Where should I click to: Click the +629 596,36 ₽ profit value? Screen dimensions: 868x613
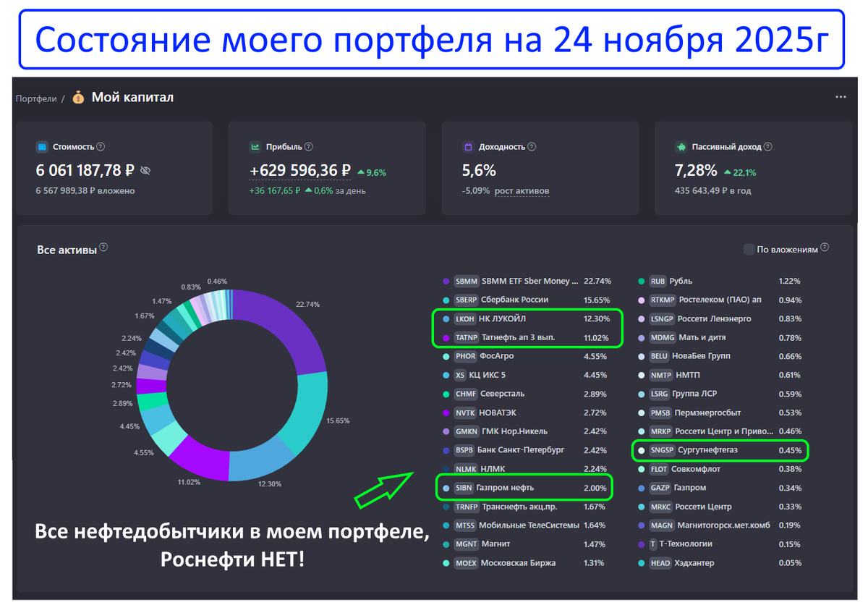pos(300,172)
